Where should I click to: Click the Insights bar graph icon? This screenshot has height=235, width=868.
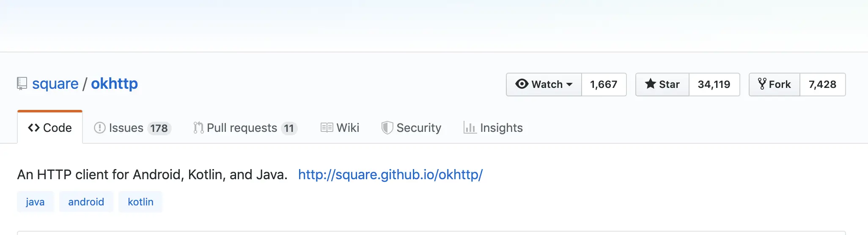(470, 128)
